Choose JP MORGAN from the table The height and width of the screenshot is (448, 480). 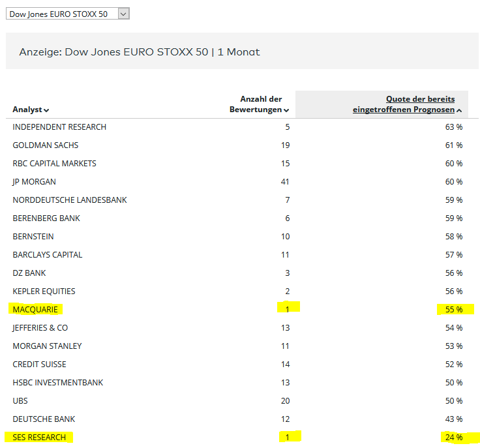(x=34, y=182)
